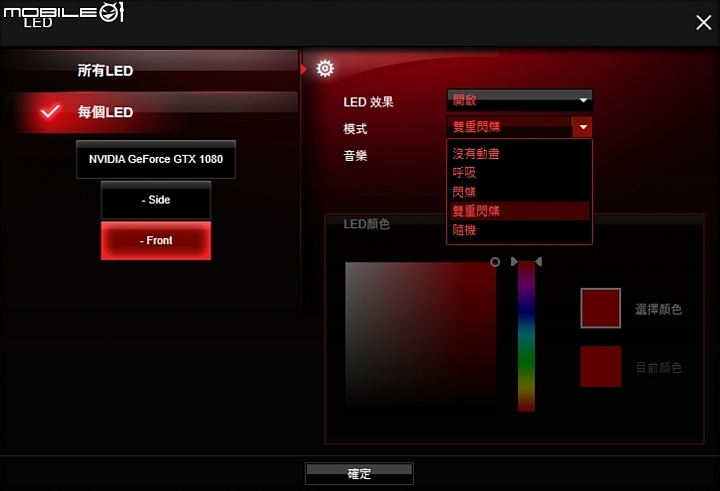This screenshot has width=720, height=491.
Task: Click the 選擇顏色 color swatch
Action: (601, 308)
